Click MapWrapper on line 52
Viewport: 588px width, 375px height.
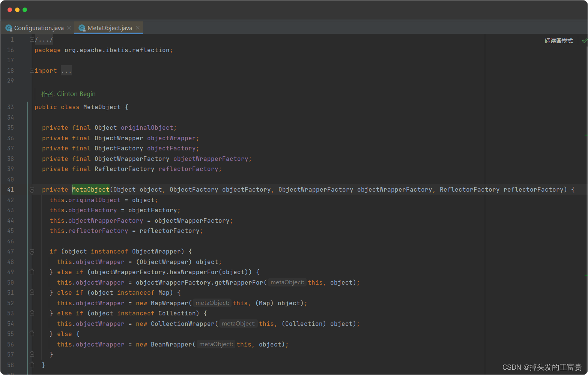point(169,303)
